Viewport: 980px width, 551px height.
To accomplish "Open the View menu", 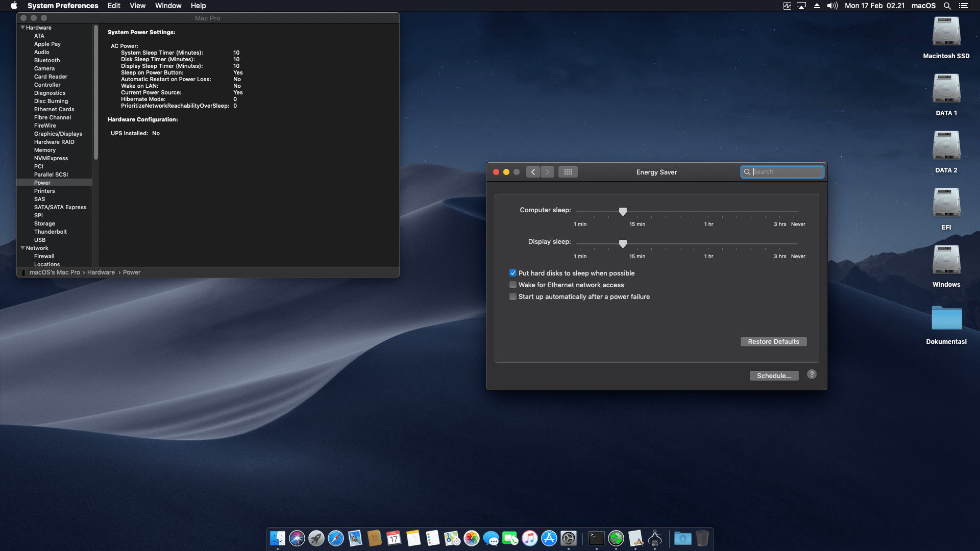I will [x=137, y=6].
